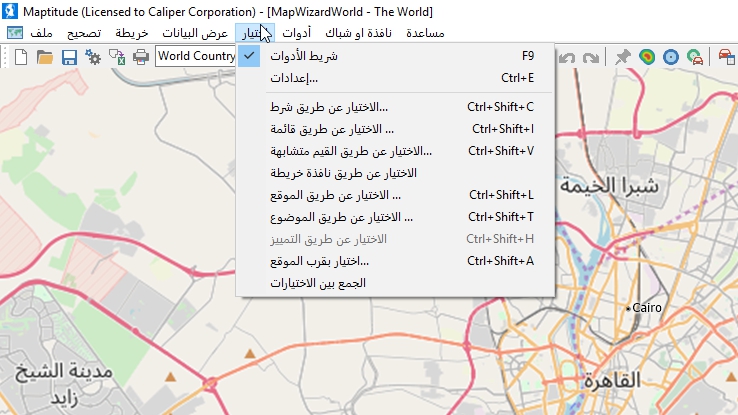This screenshot has width=738, height=415.
Task: Open the World Country layer dropdown
Action: click(196, 57)
